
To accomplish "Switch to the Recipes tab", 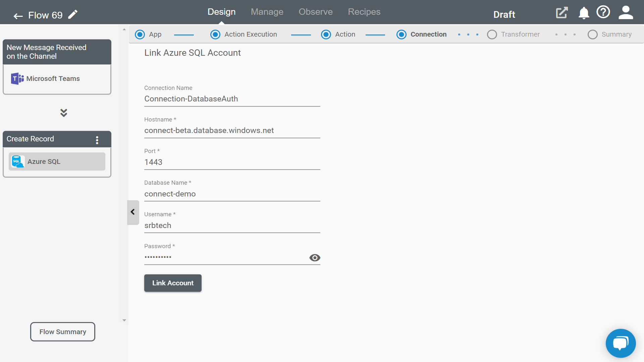I will tap(364, 12).
